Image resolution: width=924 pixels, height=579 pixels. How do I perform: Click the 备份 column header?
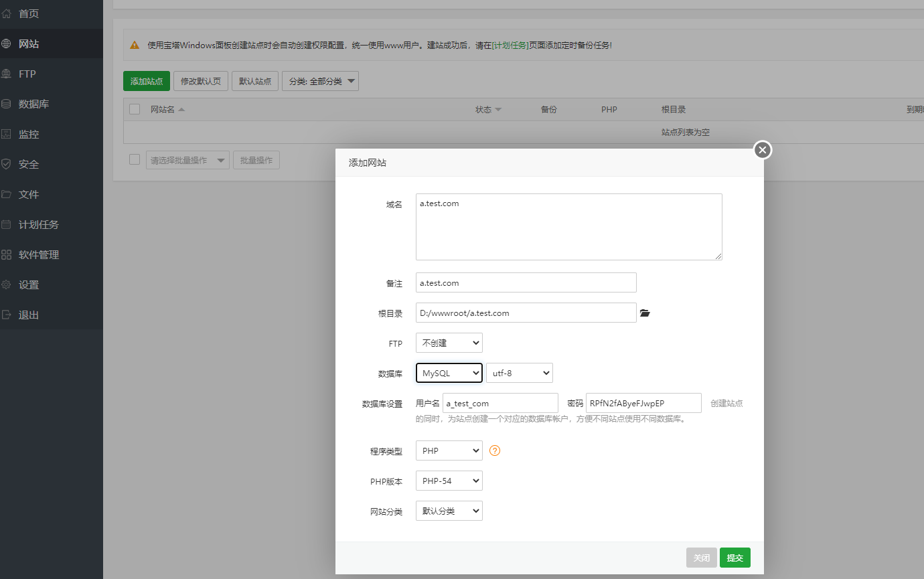point(549,109)
